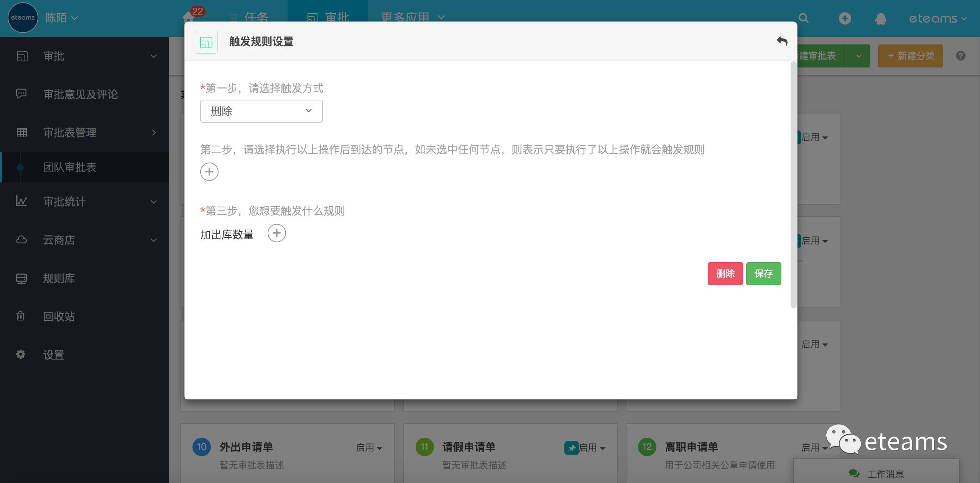Screen dimensions: 980x483
Task: Expand the 陈陌 user menu
Action: (x=61, y=18)
